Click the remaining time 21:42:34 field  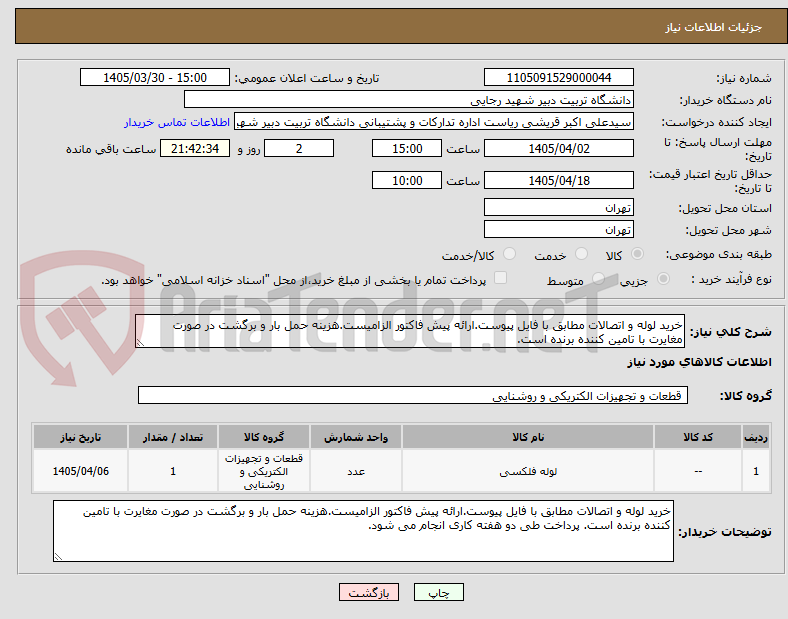click(x=195, y=148)
